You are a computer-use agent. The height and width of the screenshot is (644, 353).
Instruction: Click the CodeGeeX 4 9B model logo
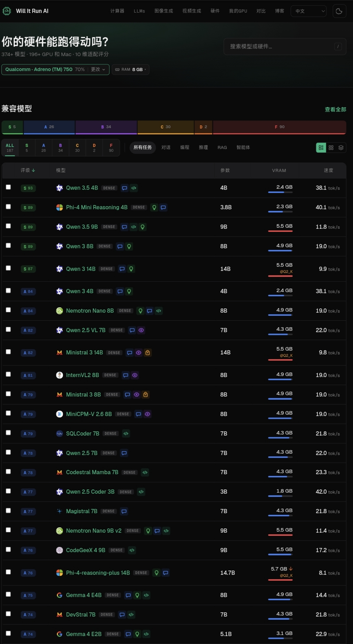[59, 550]
